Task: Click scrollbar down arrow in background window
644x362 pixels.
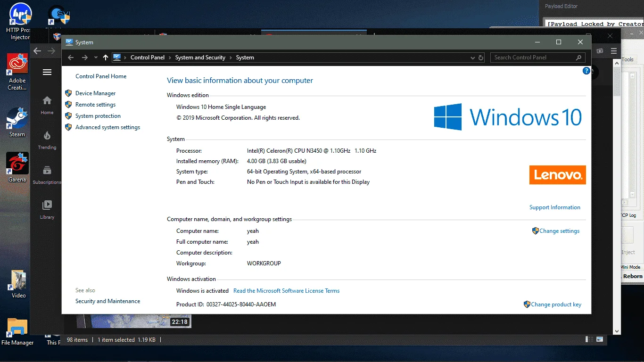Action: coord(617,331)
